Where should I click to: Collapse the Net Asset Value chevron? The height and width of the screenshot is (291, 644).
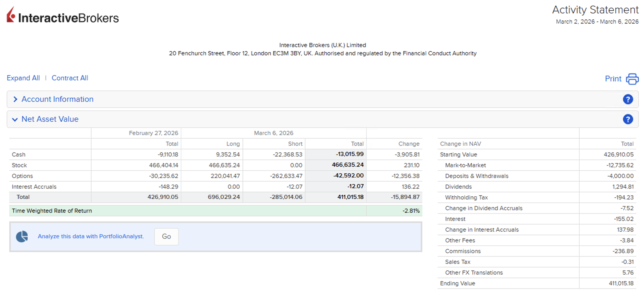coord(15,119)
